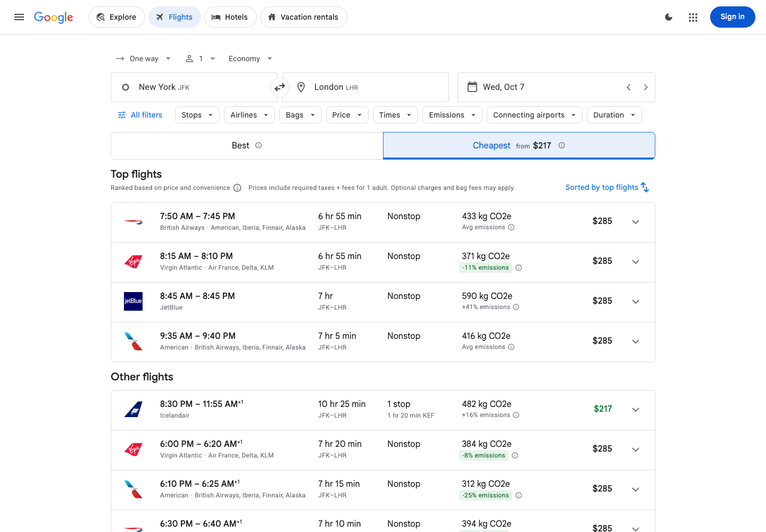Expand Virgin Atlantic 8:15 AM flight details

636,262
